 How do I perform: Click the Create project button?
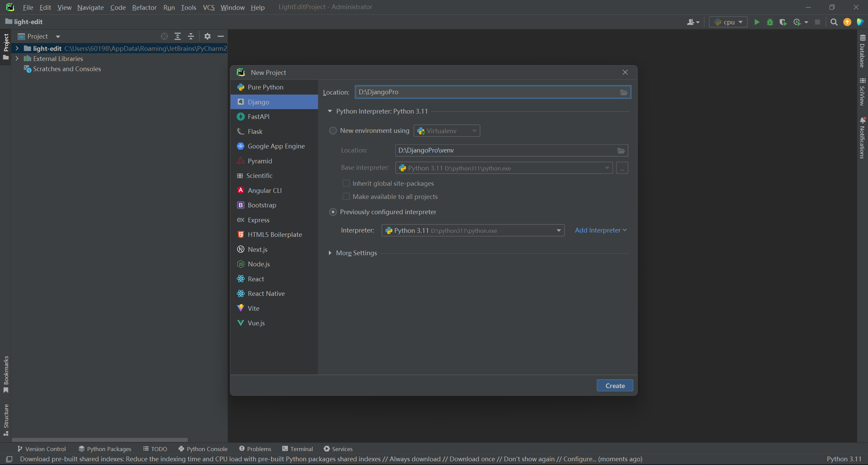pos(615,385)
